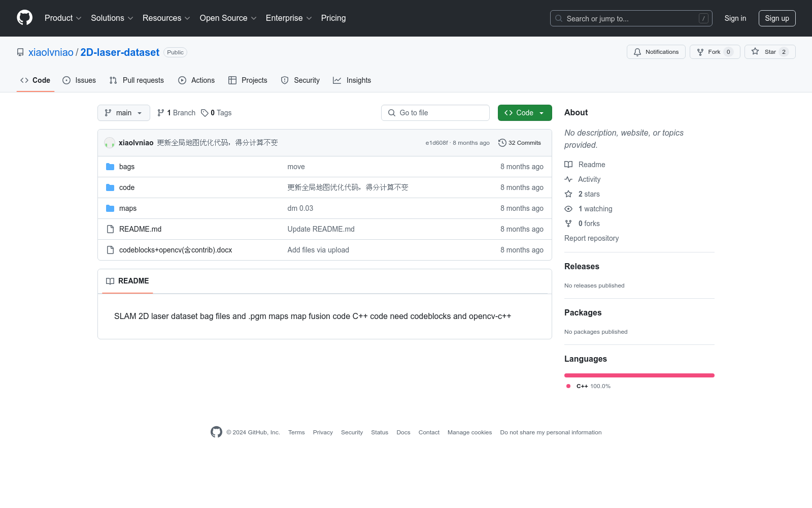
Task: Switch to the Security tab
Action: (x=300, y=80)
